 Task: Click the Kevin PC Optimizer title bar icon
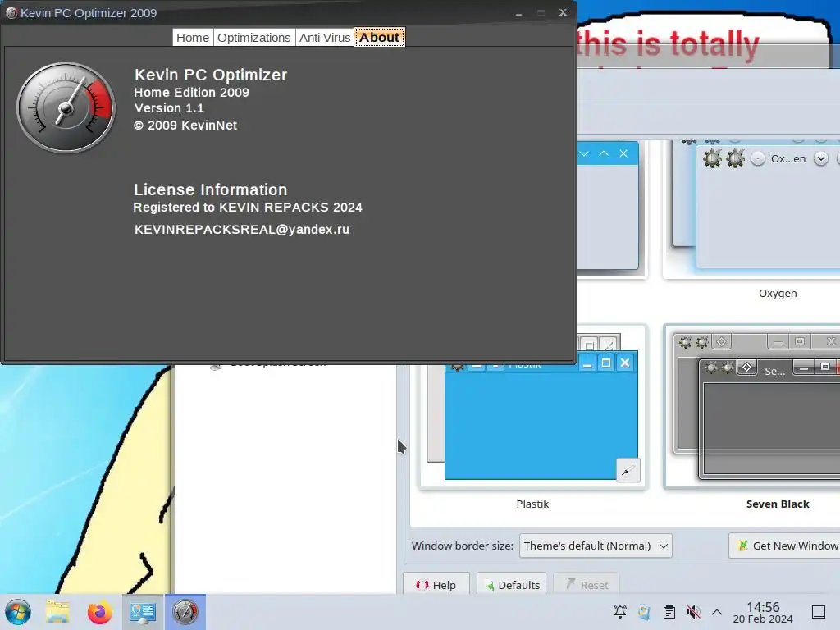[x=11, y=13]
